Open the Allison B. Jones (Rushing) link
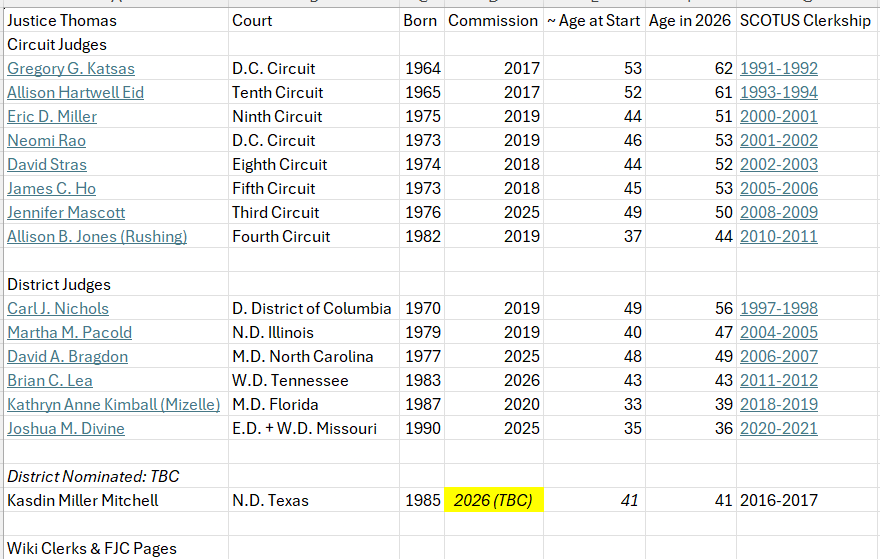 97,237
